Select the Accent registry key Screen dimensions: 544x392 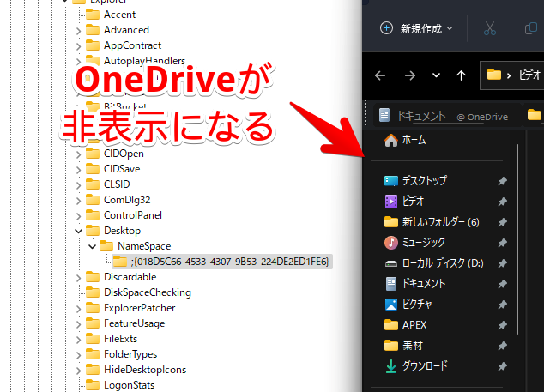coord(119,15)
